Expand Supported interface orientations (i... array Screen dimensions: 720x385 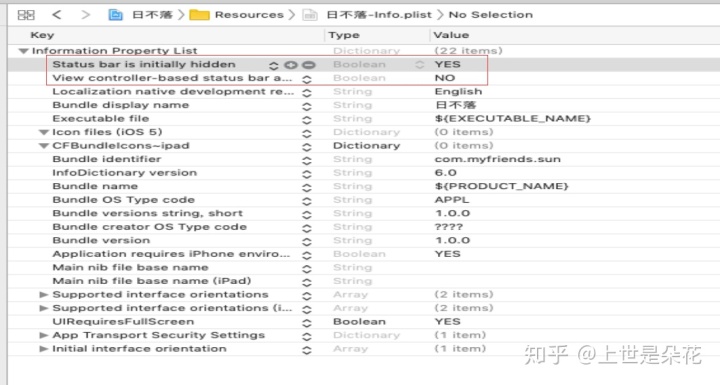[x=44, y=308]
